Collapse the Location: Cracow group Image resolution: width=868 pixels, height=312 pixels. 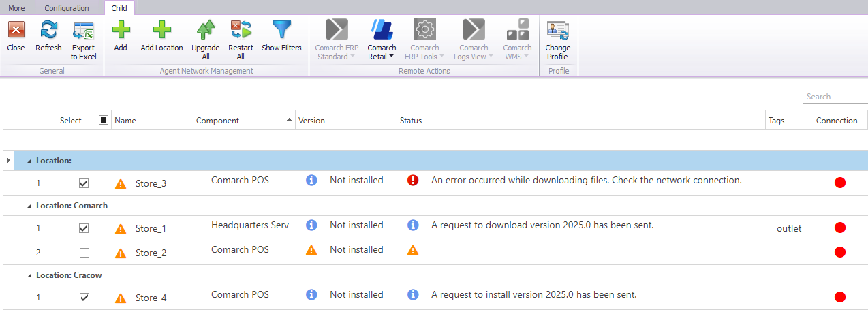[x=29, y=275]
